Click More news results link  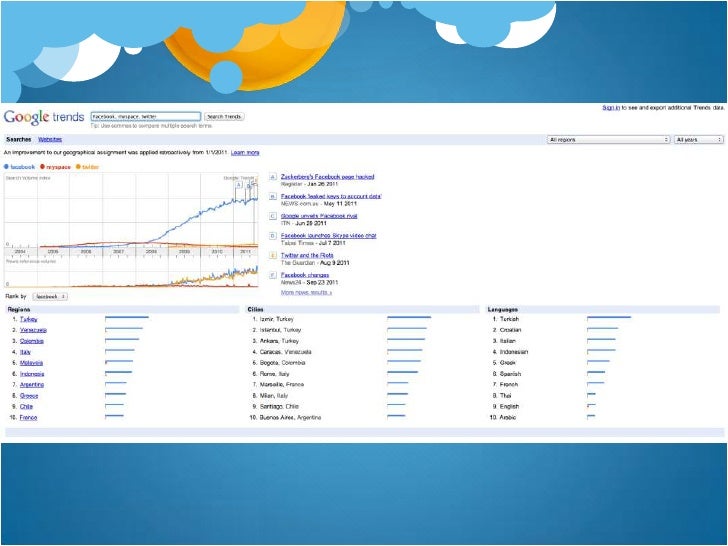(306, 292)
